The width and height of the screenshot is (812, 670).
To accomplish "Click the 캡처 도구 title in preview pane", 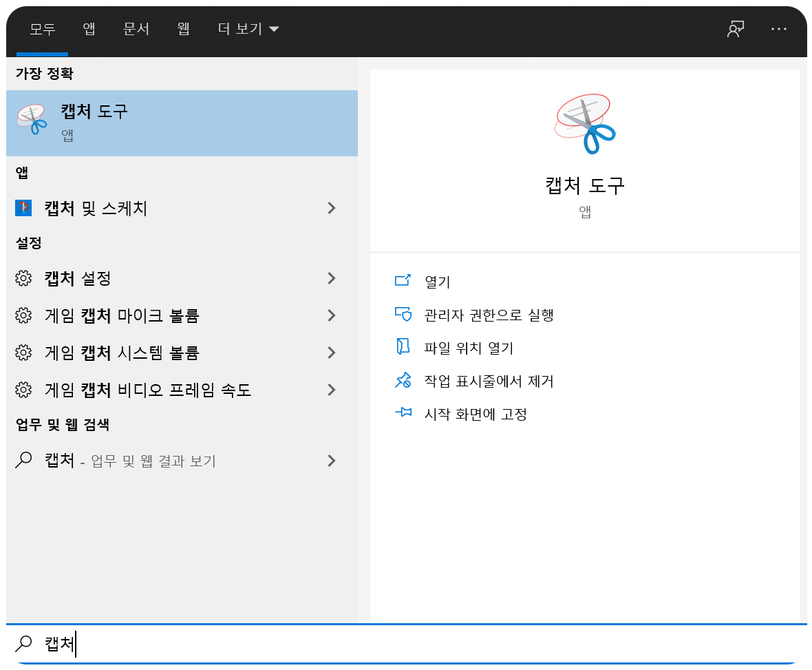I will (x=585, y=185).
